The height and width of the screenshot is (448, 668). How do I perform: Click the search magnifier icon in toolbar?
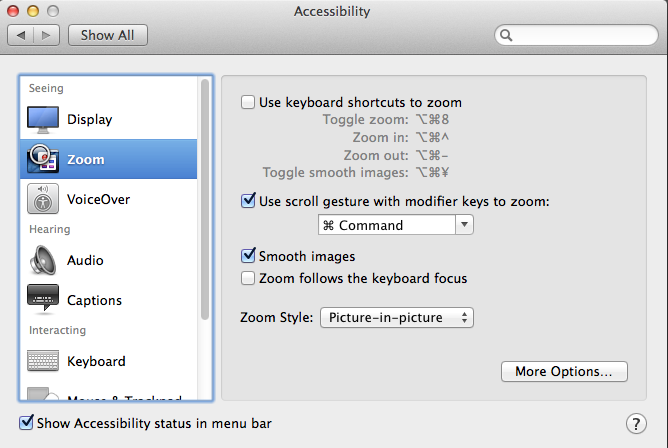[507, 35]
